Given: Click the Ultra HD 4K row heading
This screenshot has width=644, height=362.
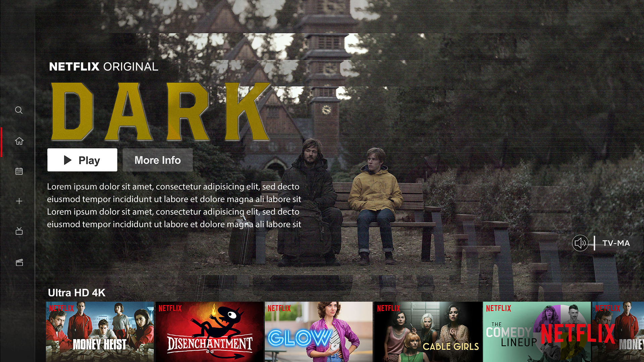Looking at the screenshot, I should [x=76, y=293].
